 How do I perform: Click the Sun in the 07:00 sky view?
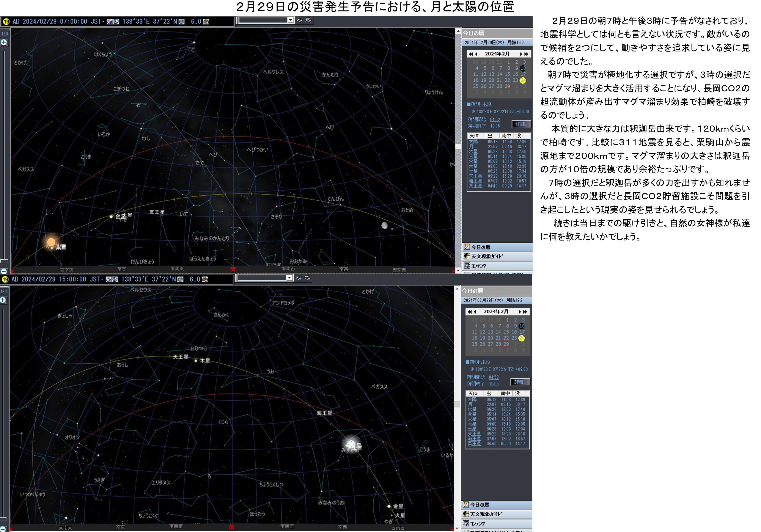tap(51, 242)
